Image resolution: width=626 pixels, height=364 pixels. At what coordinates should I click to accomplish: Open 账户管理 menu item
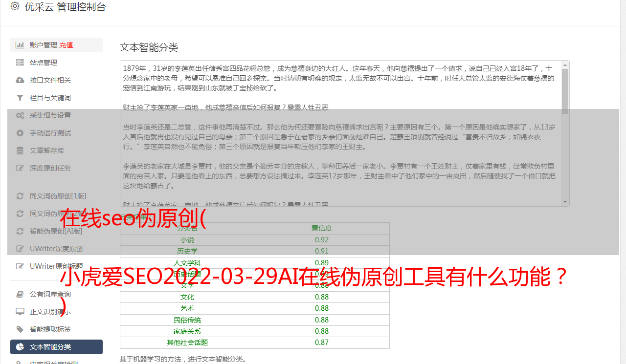pyautogui.click(x=56, y=45)
